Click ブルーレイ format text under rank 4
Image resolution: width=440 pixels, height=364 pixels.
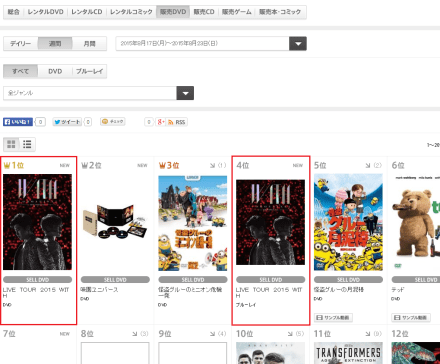point(246,305)
